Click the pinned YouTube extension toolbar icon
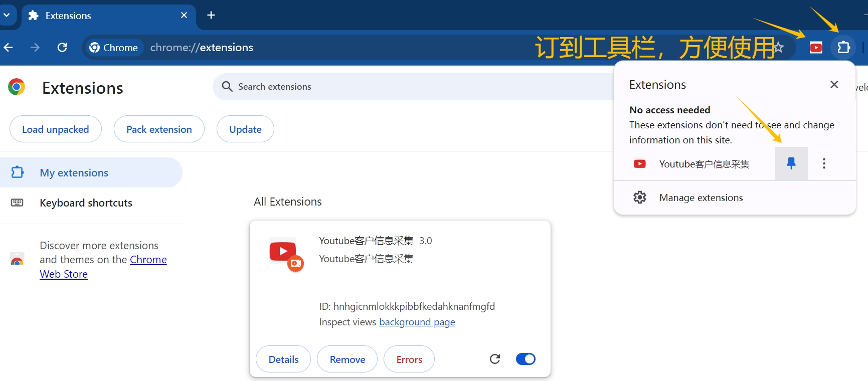 point(816,48)
